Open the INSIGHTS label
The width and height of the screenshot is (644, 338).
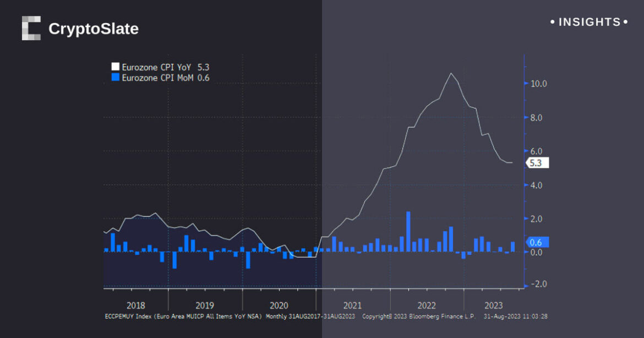pyautogui.click(x=589, y=22)
